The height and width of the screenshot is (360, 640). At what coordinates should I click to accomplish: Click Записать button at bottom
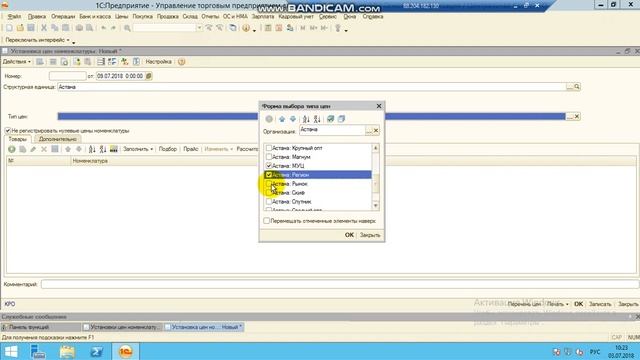pyautogui.click(x=600, y=304)
